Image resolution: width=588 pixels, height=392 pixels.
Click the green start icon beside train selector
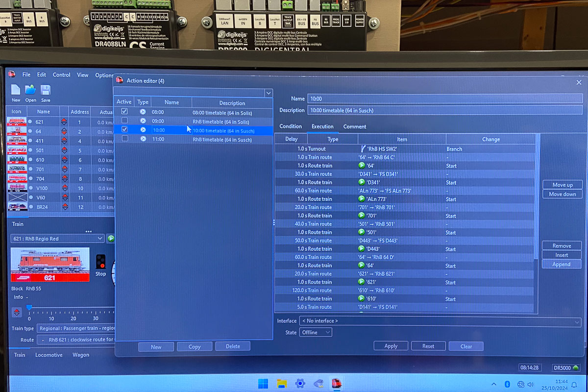pyautogui.click(x=111, y=239)
